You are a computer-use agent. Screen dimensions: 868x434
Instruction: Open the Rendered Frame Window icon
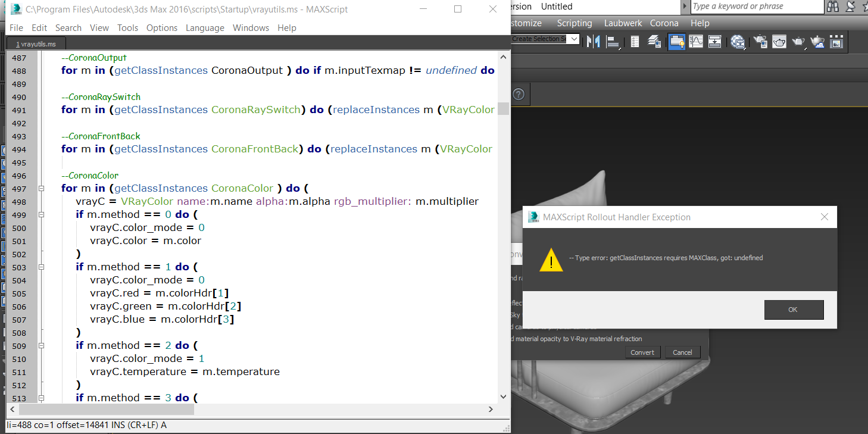tap(779, 41)
